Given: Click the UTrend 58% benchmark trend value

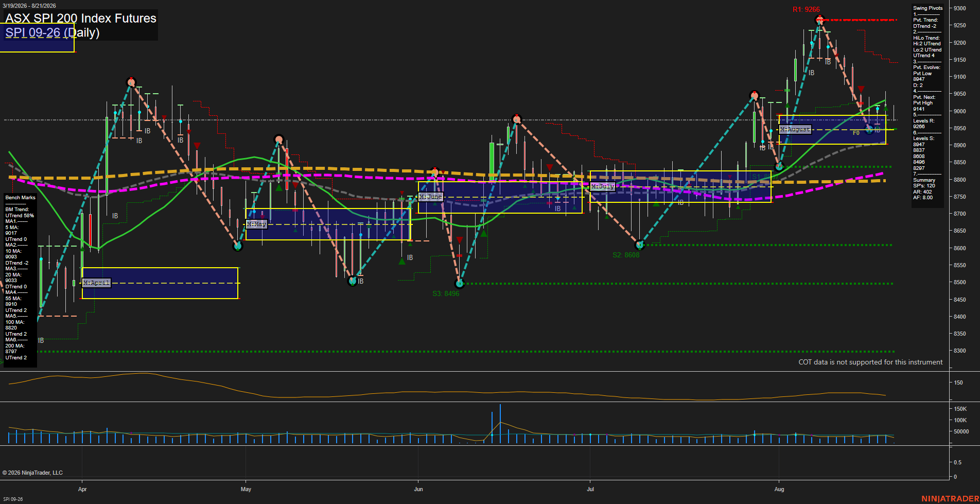Looking at the screenshot, I should [x=20, y=216].
